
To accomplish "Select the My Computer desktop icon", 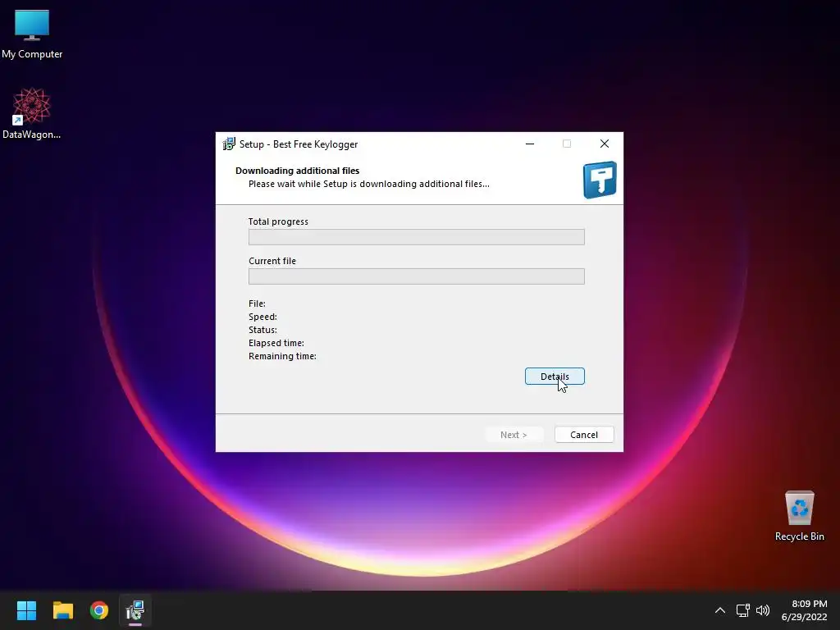I will point(32,34).
